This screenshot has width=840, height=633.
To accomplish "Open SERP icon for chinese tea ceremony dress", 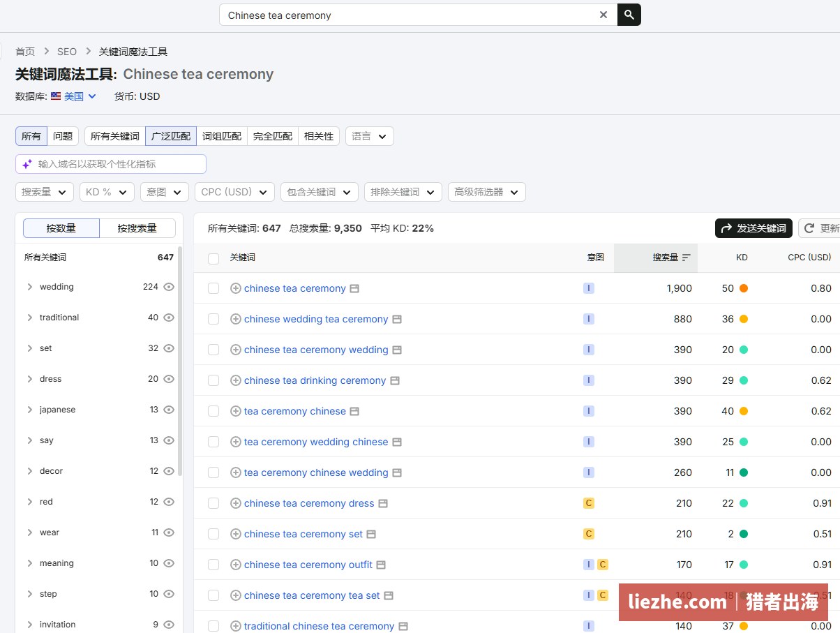I will tap(383, 503).
